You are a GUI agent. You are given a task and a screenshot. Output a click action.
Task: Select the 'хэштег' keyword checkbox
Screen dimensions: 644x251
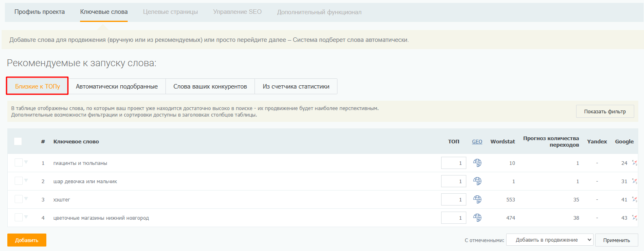click(18, 199)
